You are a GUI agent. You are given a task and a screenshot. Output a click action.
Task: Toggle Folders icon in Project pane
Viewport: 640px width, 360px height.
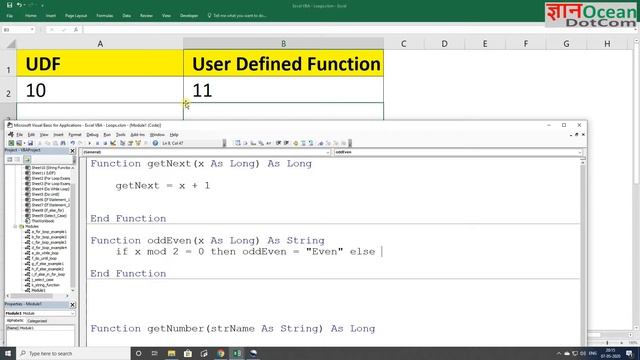coord(27,159)
